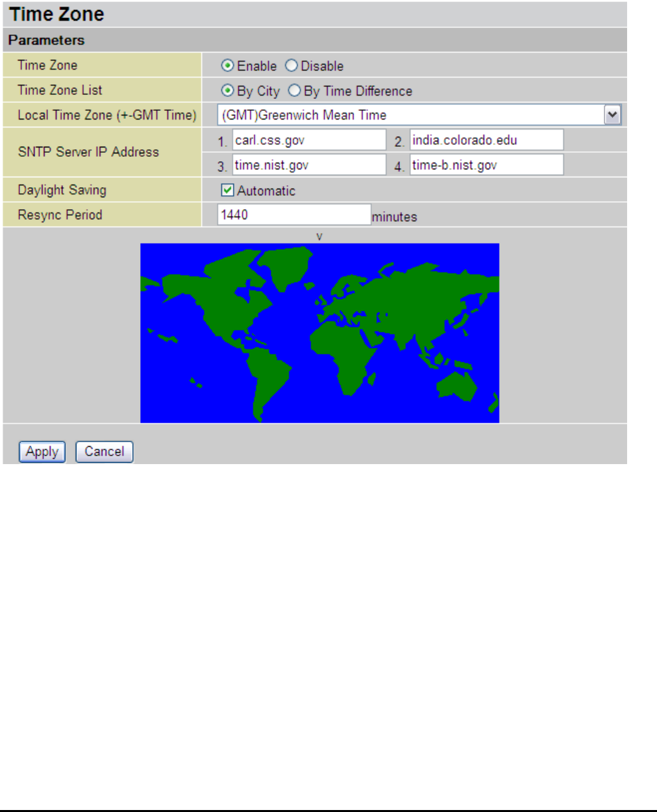Screen dimensions: 657x812
Task: Click SNTP server field containing india.colorado.edu
Action: pos(486,140)
